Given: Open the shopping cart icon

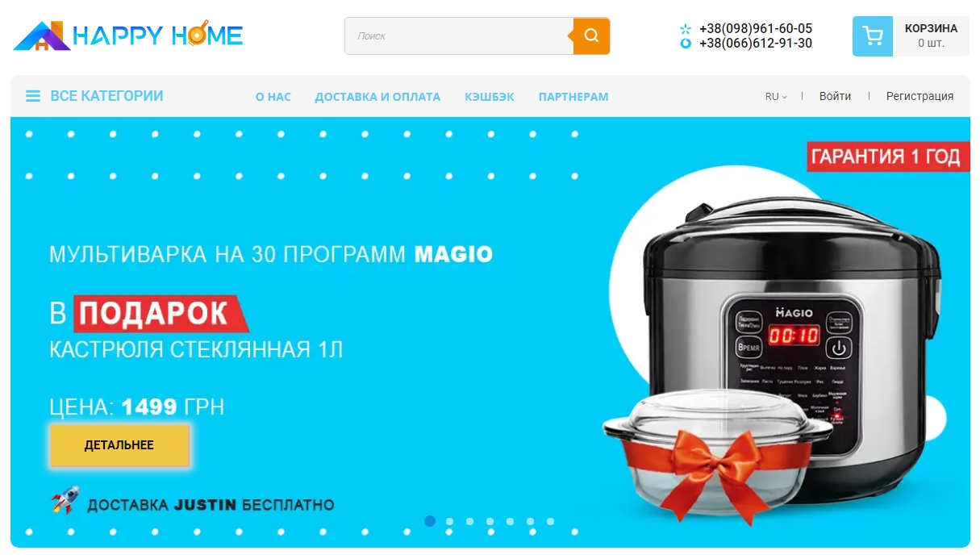Looking at the screenshot, I should coord(873,36).
